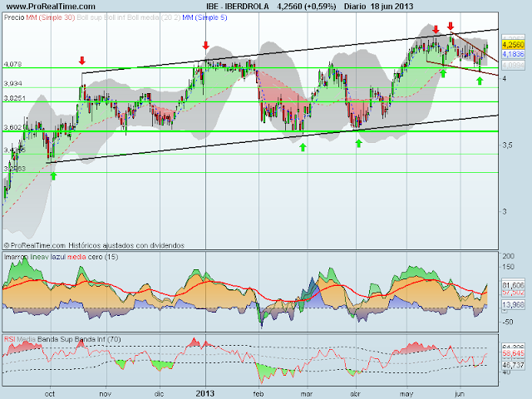
Task: Click the blue 4,1836 moving average tag
Action: coord(513,54)
